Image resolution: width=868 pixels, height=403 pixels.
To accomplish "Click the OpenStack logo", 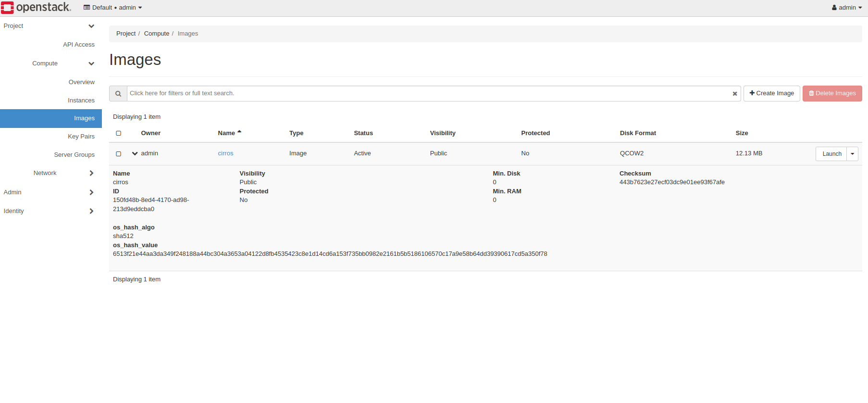I will tap(36, 7).
